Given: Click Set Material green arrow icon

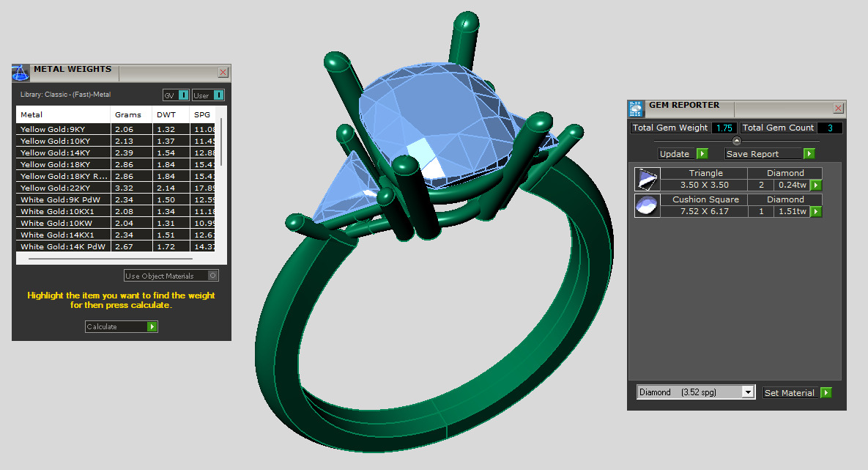Looking at the screenshot, I should pos(826,392).
